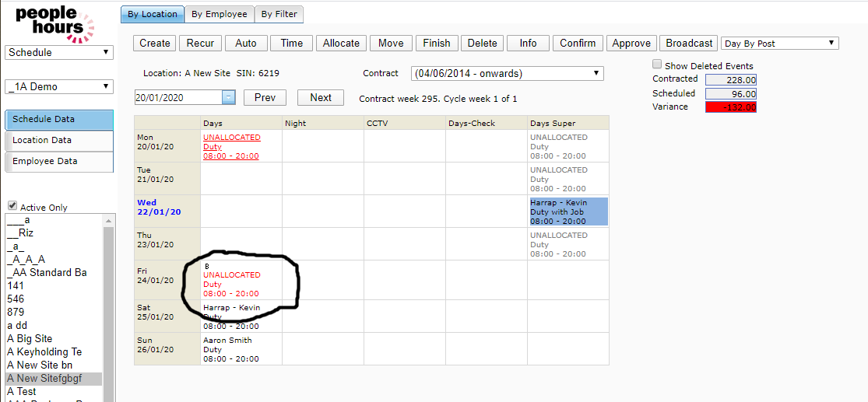This screenshot has width=868, height=402.
Task: Uncheck the Active Only checkbox
Action: click(12, 206)
